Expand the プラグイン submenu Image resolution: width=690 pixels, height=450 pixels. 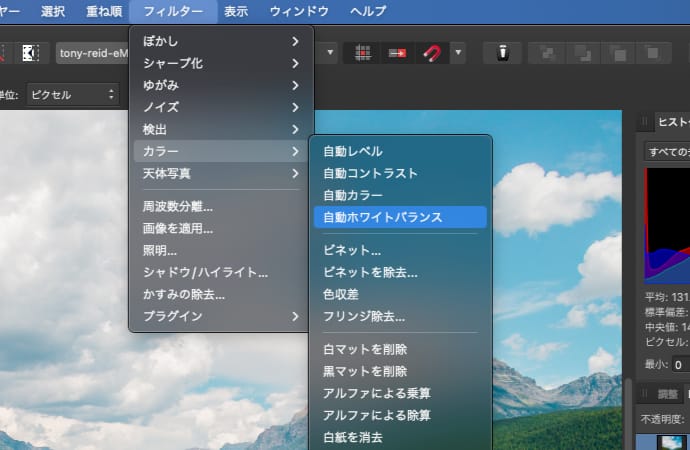221,316
